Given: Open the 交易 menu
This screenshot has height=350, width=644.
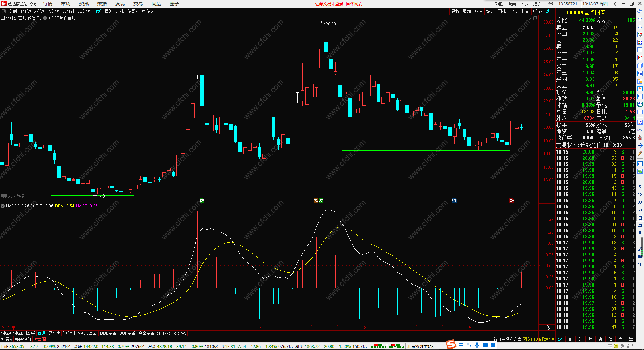Looking at the screenshot, I should tap(138, 4).
